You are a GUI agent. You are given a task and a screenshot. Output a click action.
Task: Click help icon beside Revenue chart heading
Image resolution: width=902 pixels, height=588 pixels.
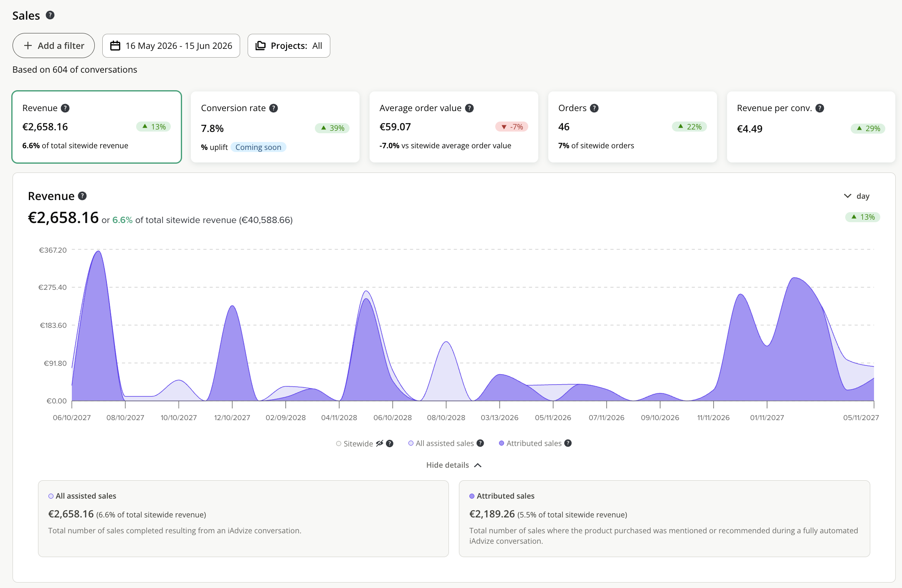[82, 196]
